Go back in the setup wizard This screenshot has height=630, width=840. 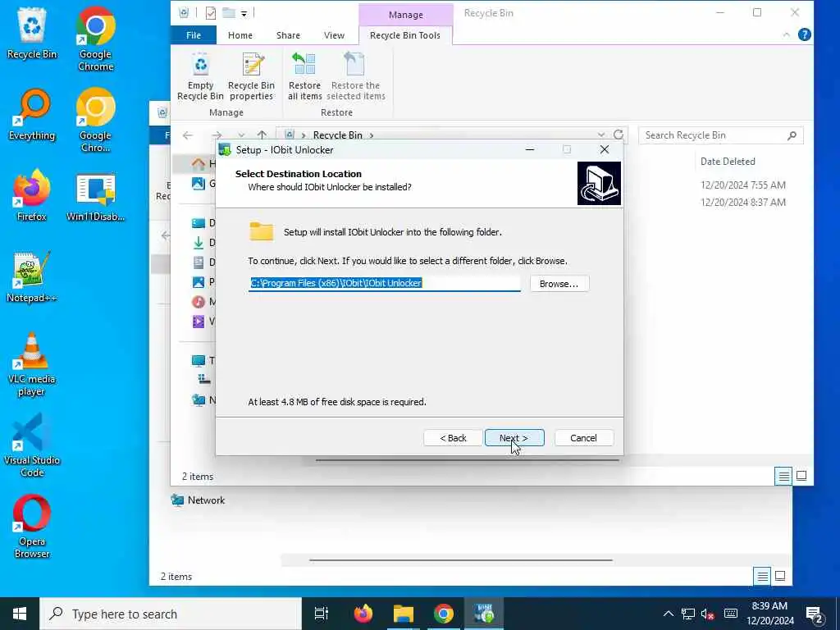tap(453, 438)
